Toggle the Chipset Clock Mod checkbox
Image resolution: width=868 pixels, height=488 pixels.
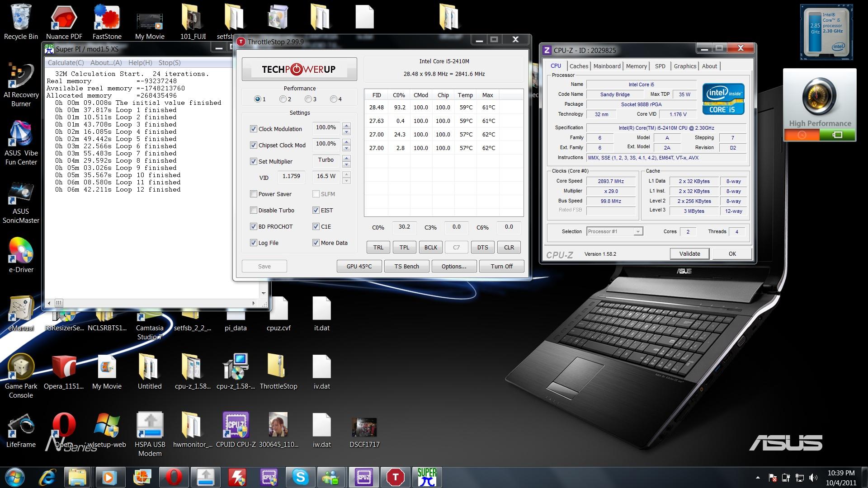(x=254, y=145)
